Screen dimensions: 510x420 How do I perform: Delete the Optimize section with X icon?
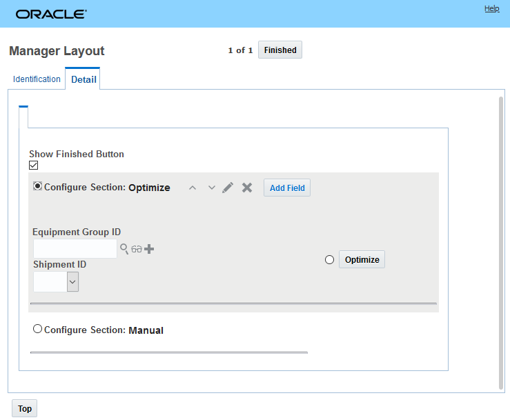point(247,188)
